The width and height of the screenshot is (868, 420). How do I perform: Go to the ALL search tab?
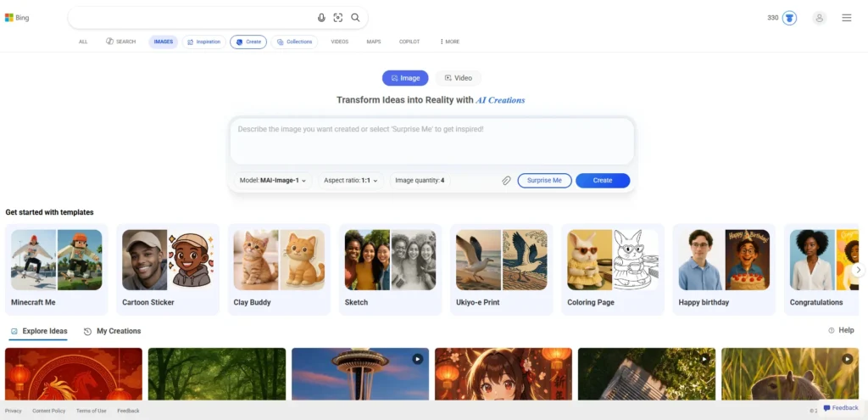point(83,42)
